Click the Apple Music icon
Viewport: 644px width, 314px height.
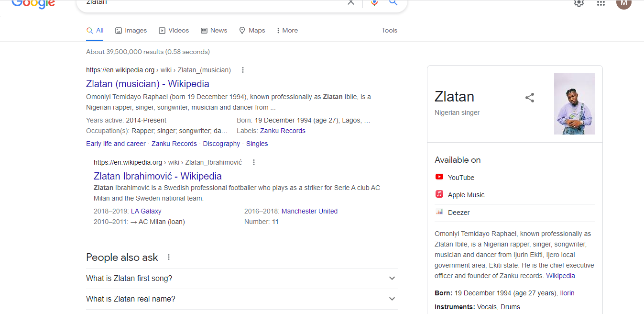(x=439, y=194)
